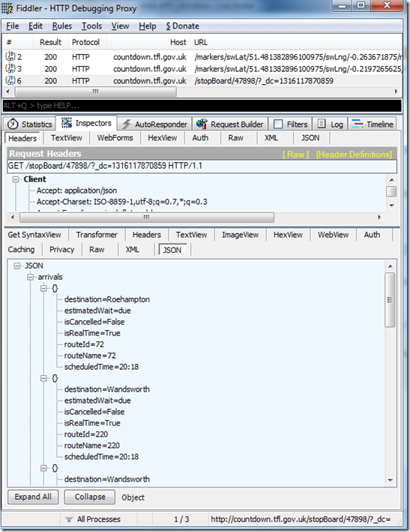
Task: Select the request JSON tab
Action: 310,138
